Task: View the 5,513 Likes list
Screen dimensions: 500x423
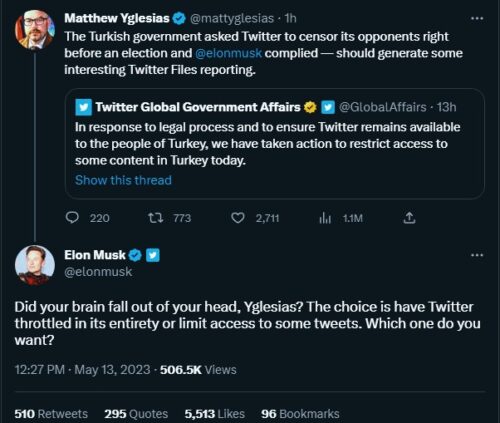Action: coord(215,414)
